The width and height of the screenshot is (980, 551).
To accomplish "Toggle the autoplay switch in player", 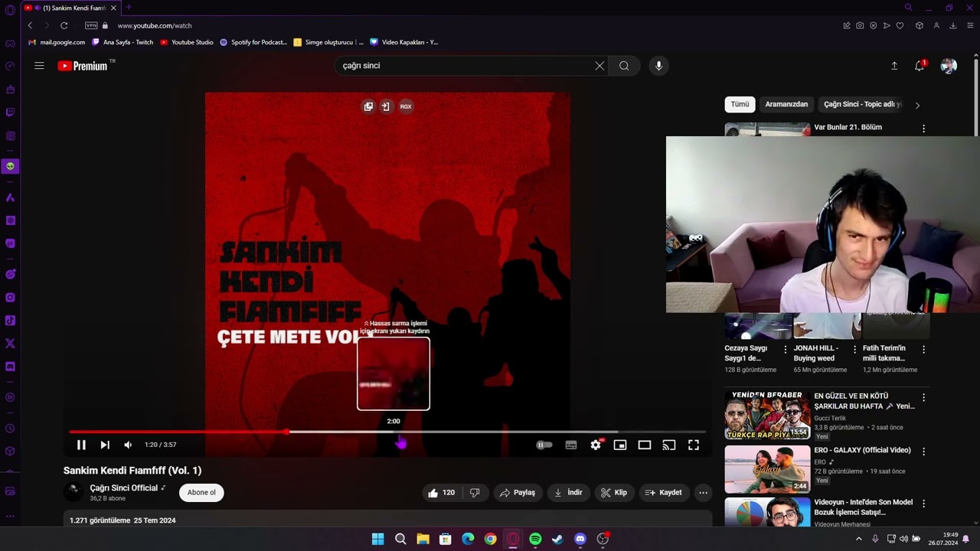I will 544,445.
